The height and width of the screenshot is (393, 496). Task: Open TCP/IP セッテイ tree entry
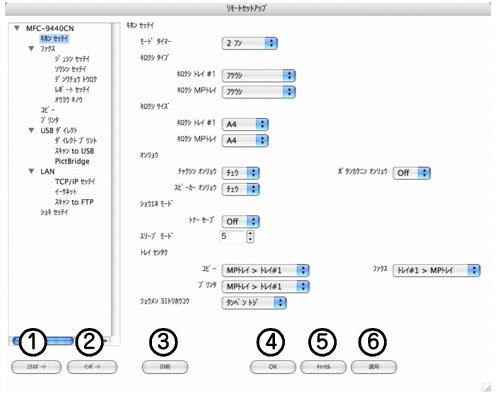tap(75, 182)
